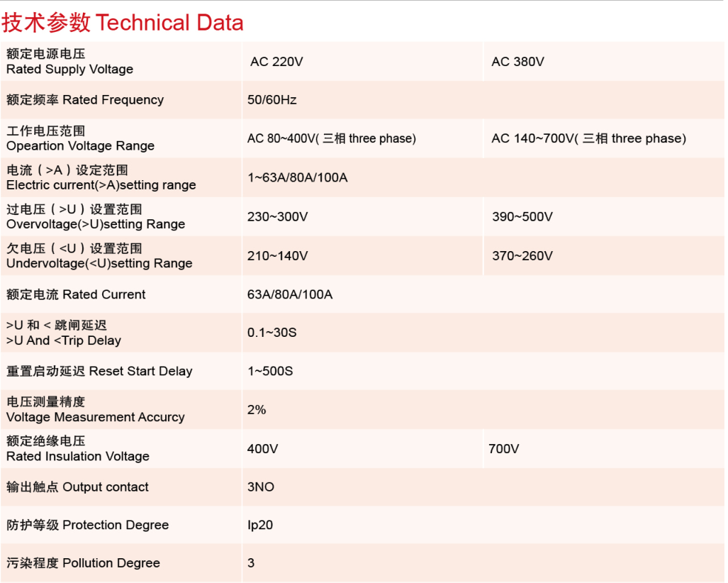Image resolution: width=728 pixels, height=583 pixels.
Task: Select the 390~500V overvoltage value
Action: pos(522,216)
